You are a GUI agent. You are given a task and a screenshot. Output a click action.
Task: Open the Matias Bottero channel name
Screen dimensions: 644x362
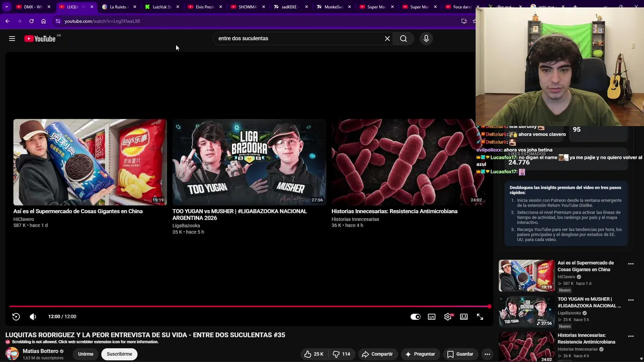40,351
